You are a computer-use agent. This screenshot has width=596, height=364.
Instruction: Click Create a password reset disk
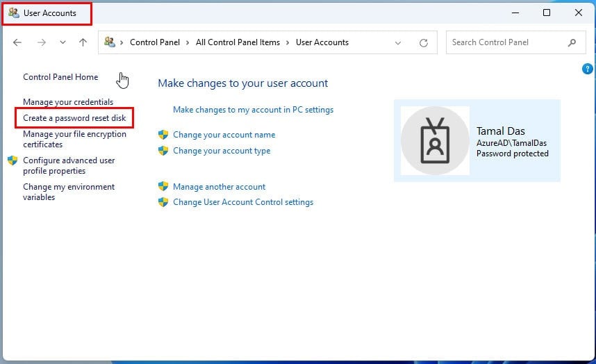(74, 118)
